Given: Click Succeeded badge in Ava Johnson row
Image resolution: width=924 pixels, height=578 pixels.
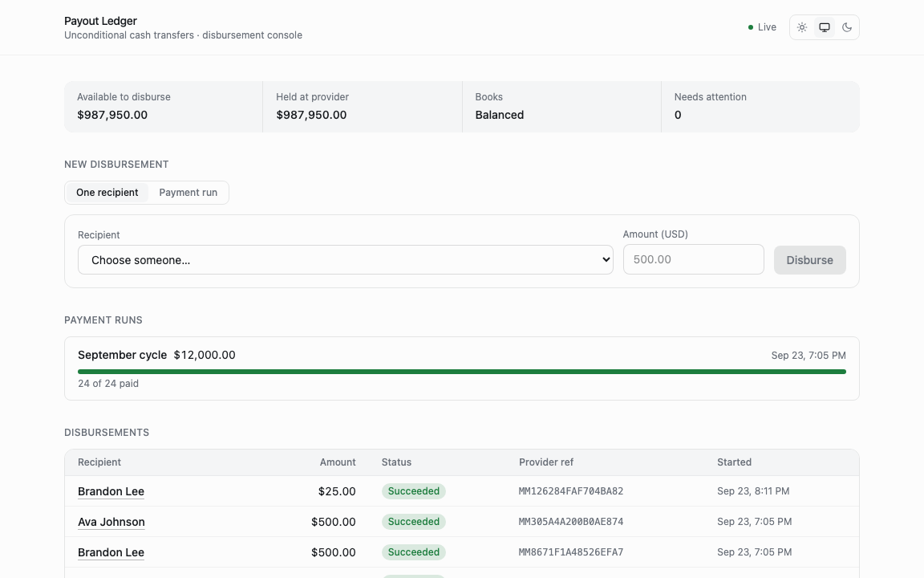Looking at the screenshot, I should point(414,522).
